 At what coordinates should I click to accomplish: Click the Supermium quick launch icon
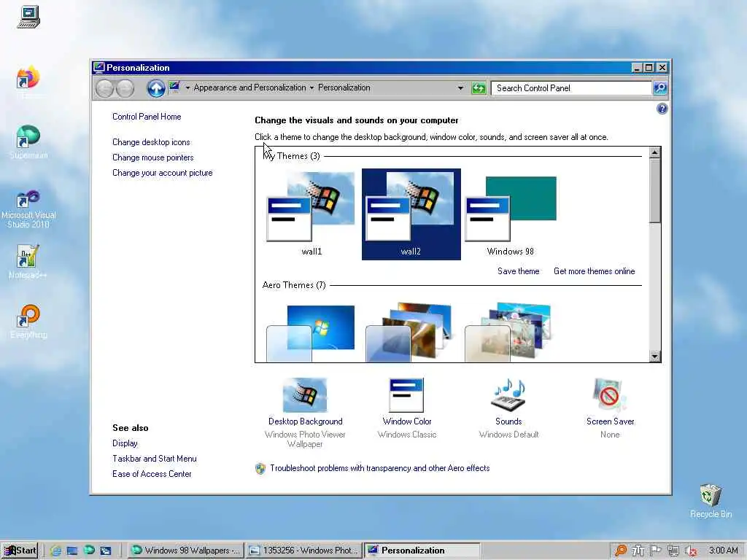point(89,550)
